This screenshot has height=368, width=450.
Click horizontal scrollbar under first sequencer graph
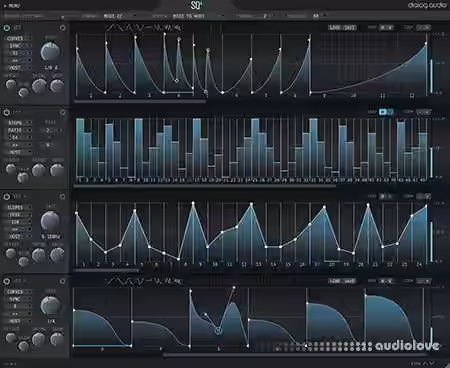pyautogui.click(x=140, y=101)
